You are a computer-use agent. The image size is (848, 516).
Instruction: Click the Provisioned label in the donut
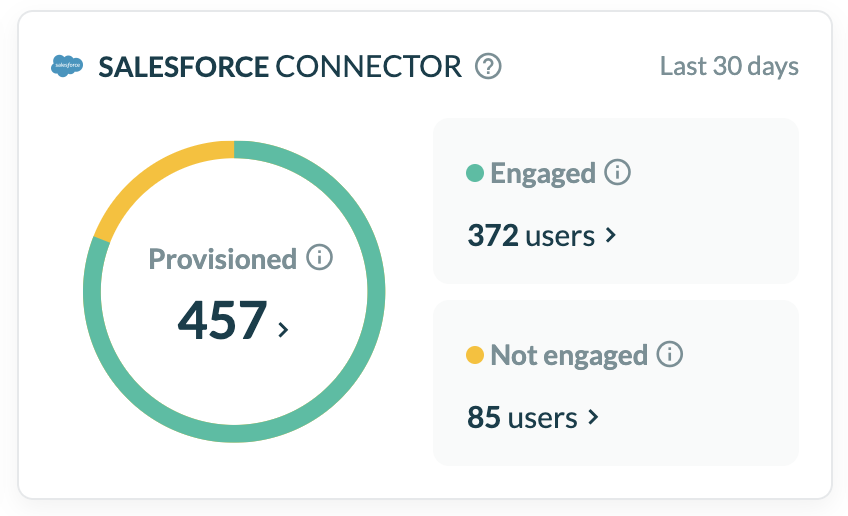click(x=222, y=259)
